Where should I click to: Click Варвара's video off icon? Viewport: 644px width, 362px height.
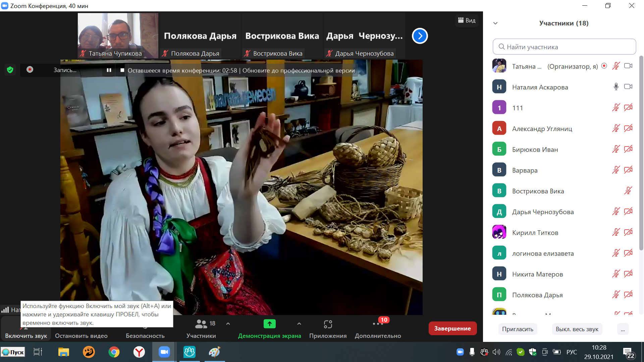click(628, 170)
